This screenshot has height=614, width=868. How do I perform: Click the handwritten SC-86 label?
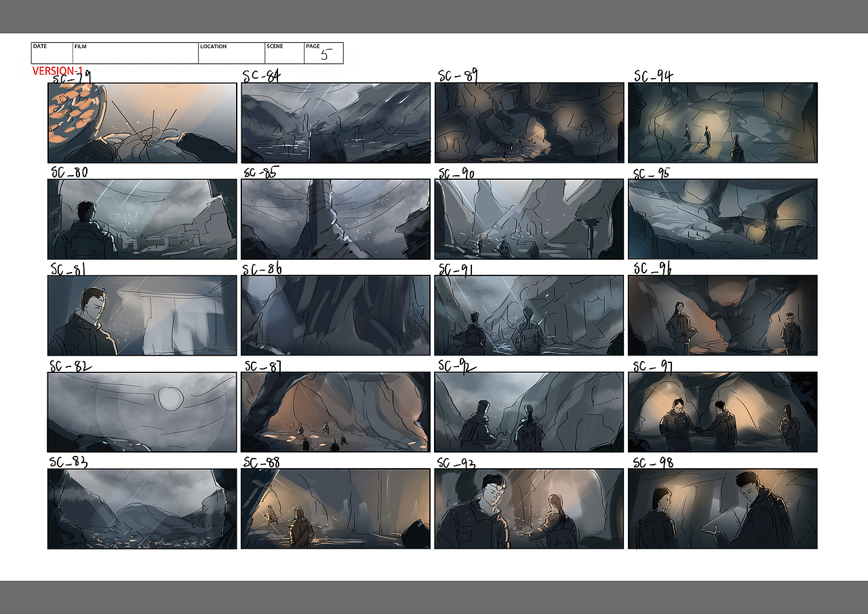click(262, 269)
